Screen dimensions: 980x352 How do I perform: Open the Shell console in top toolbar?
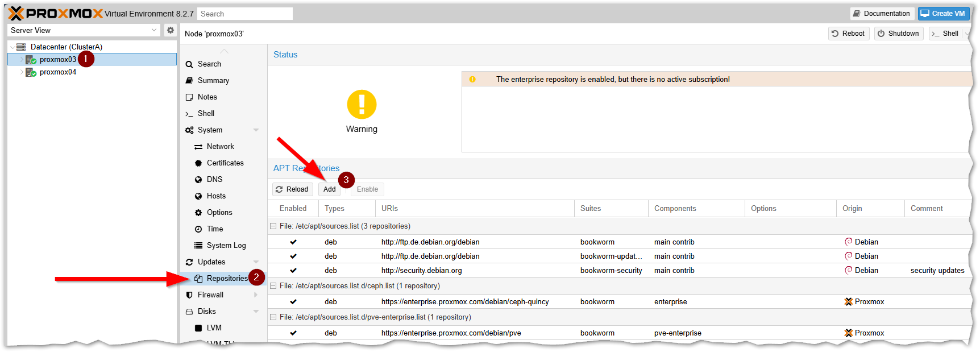tap(945, 34)
